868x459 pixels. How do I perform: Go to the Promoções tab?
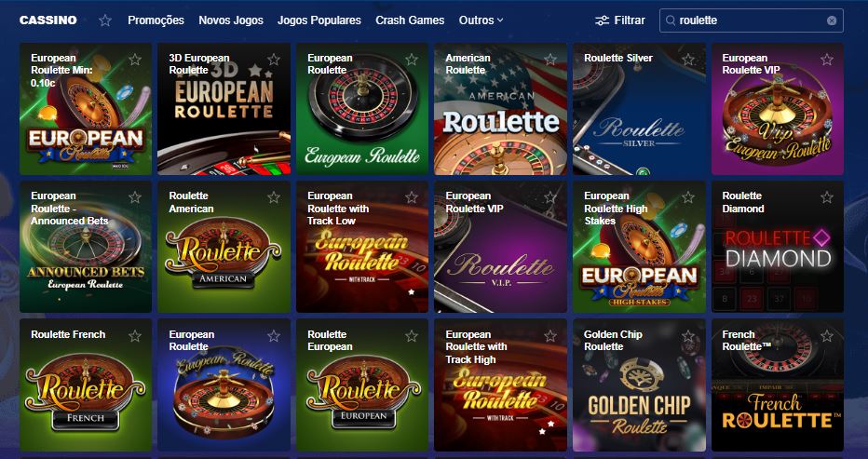156,20
